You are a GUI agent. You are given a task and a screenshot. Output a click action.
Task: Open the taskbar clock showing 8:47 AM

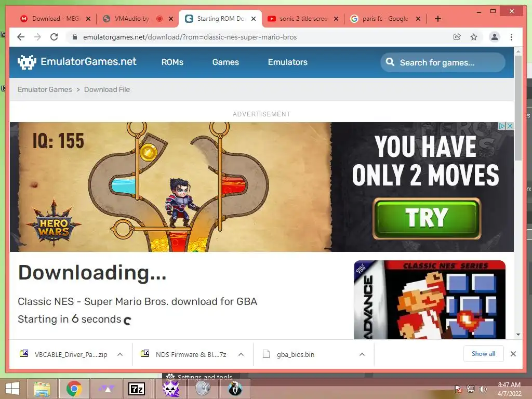coord(509,389)
